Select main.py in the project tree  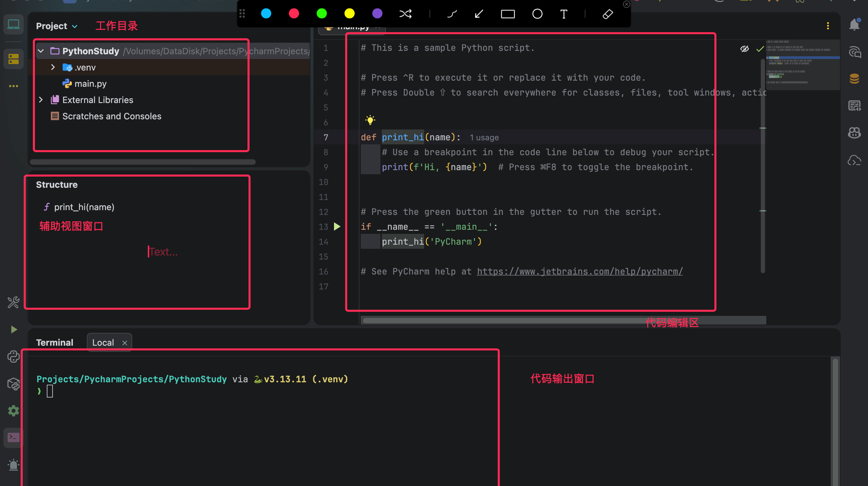pos(90,84)
